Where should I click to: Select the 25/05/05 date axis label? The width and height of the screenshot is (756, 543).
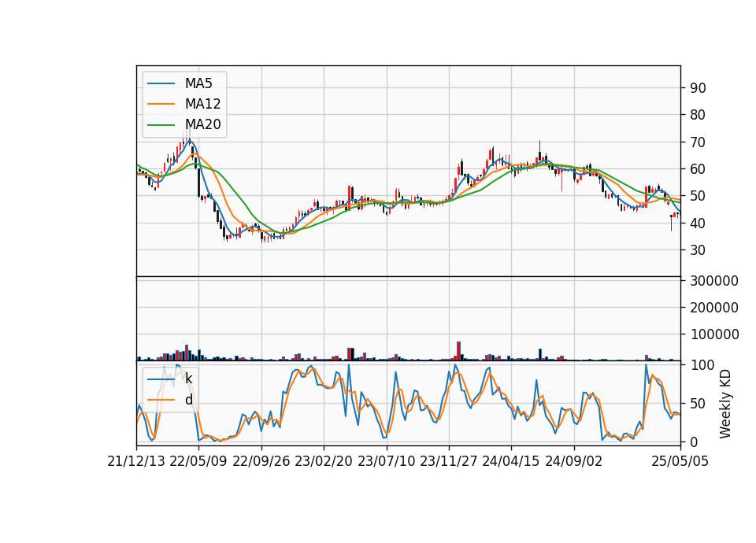coord(680,462)
